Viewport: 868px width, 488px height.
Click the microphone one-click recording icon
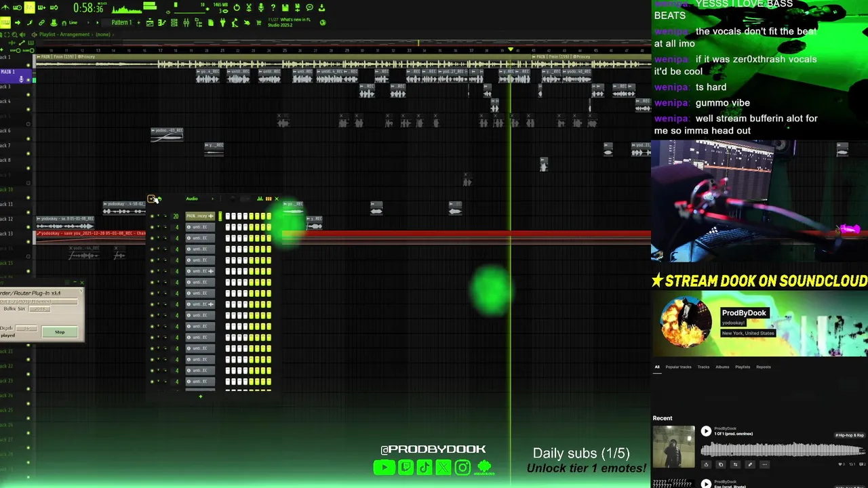(261, 7)
